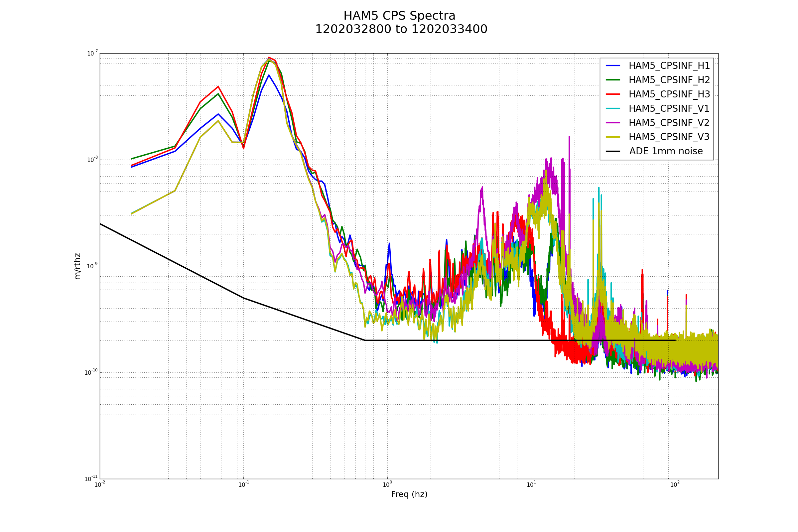This screenshot has height=532, width=798.
Task: Click the m/rthz y-axis label
Action: click(78, 266)
